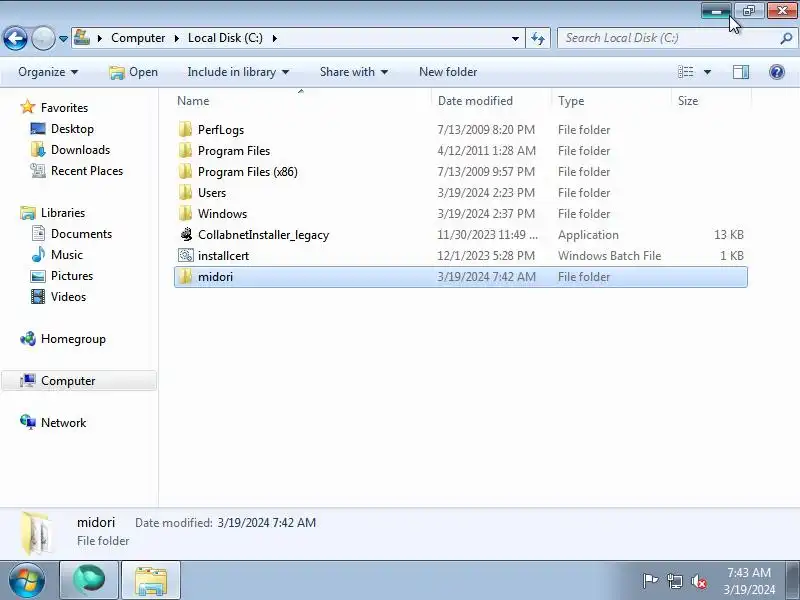The image size is (800, 600).
Task: Open recent pages dropdown arrow beside Forward button
Action: [63, 39]
